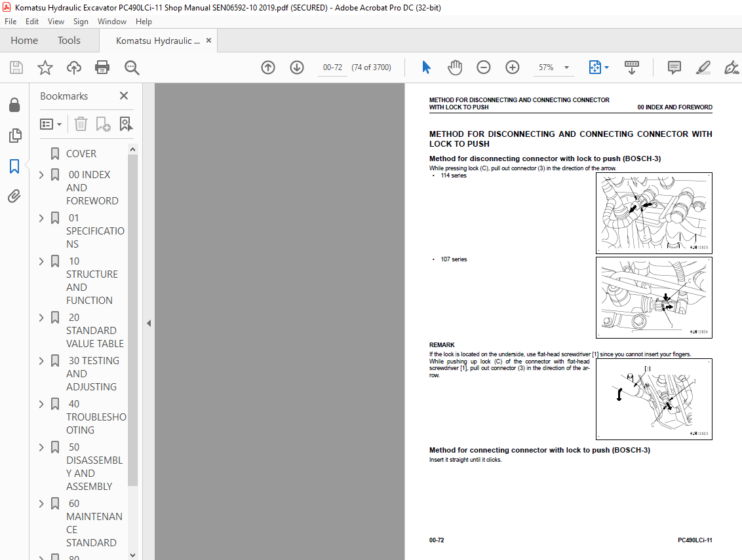Switch to the Tools tab
This screenshot has width=742, height=560.
(69, 41)
